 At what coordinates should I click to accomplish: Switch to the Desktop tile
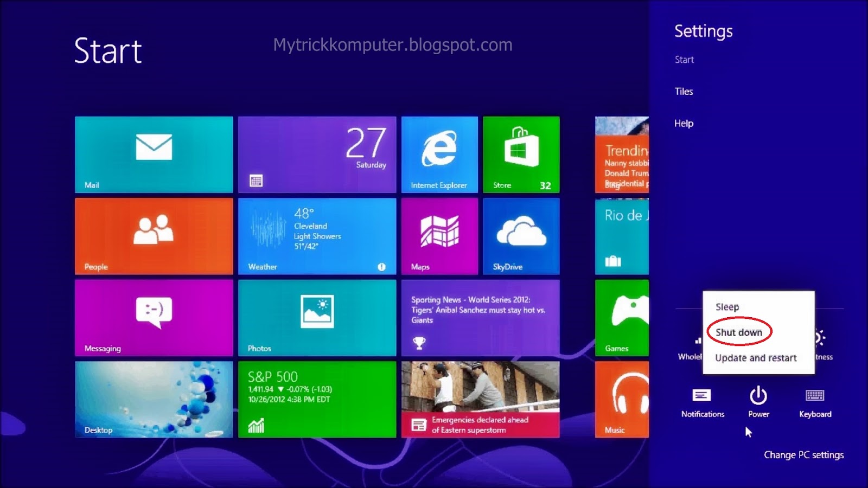(154, 400)
